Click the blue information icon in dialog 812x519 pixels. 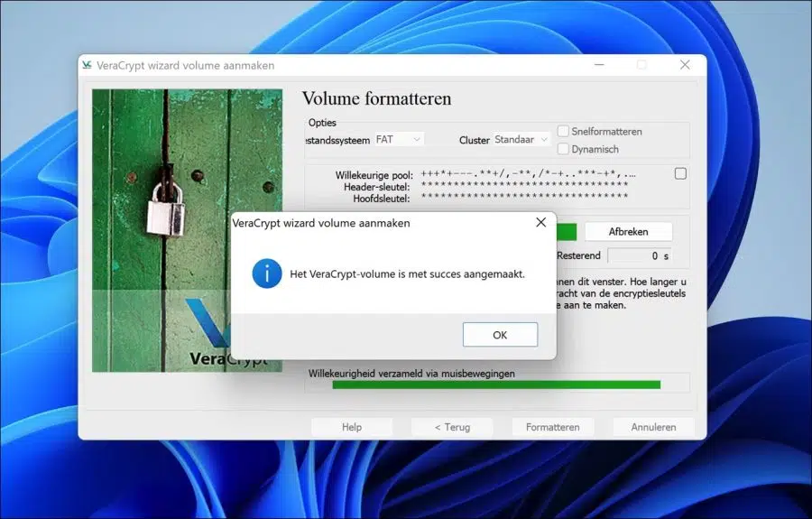267,273
